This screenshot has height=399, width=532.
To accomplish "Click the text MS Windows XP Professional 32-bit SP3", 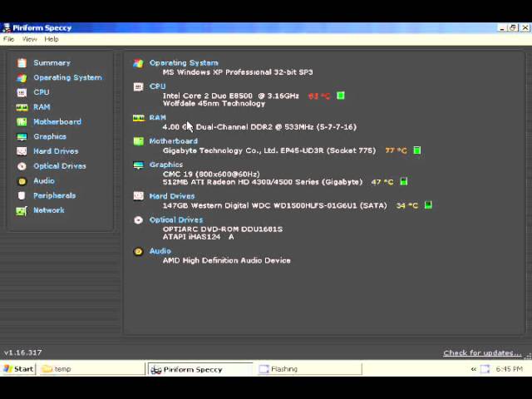I will 238,72.
